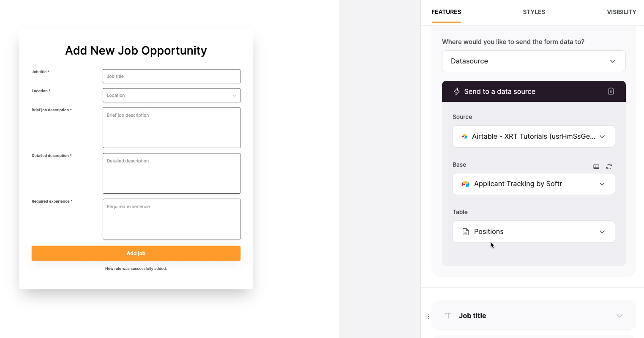
Task: Grab the drag handle beside Job title
Action: [x=427, y=316]
